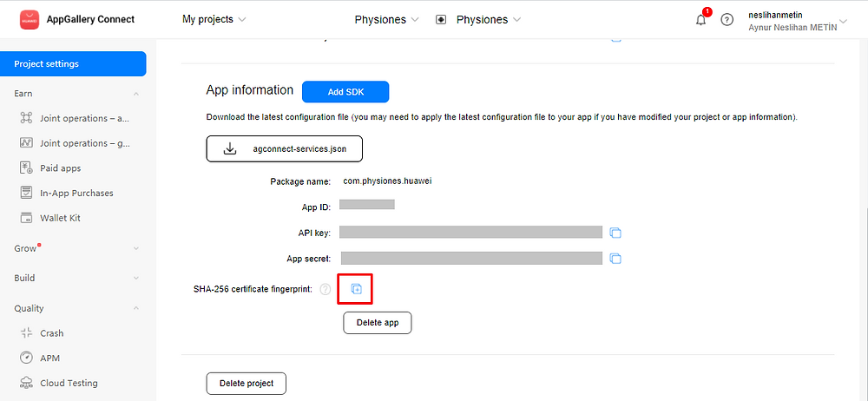Click the Delete app button
Image resolution: width=868 pixels, height=401 pixels.
[x=378, y=322]
